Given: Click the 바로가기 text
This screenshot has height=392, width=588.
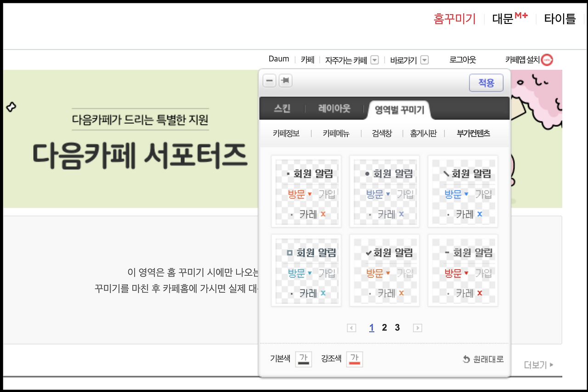Looking at the screenshot, I should [403, 60].
